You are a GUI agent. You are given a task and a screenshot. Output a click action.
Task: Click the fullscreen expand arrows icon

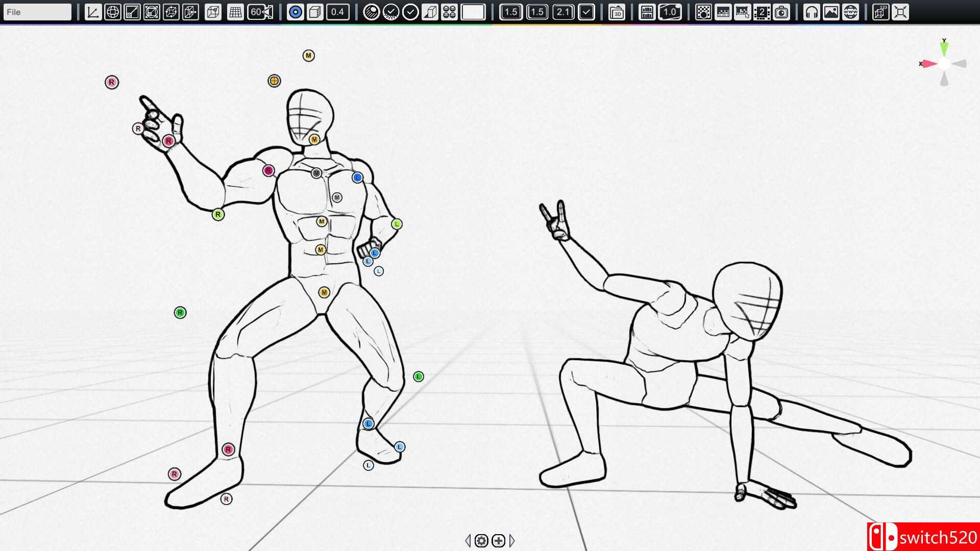pos(900,12)
